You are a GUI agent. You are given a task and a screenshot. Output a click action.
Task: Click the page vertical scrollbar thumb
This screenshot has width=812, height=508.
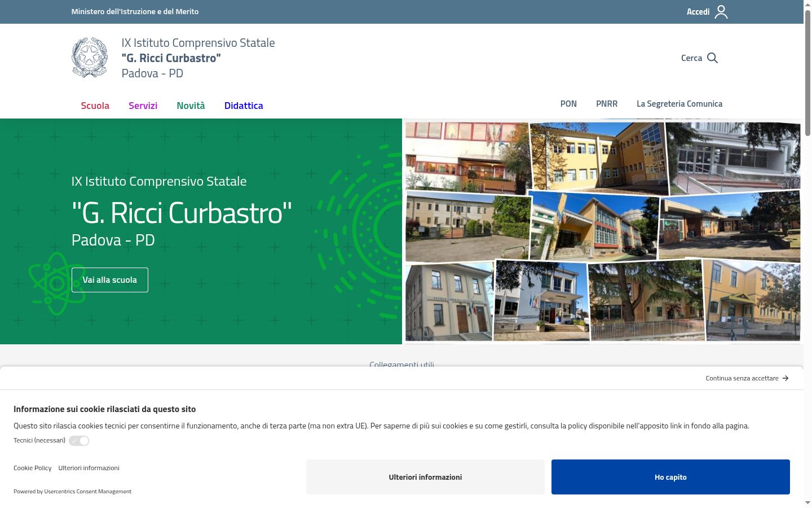tap(807, 72)
